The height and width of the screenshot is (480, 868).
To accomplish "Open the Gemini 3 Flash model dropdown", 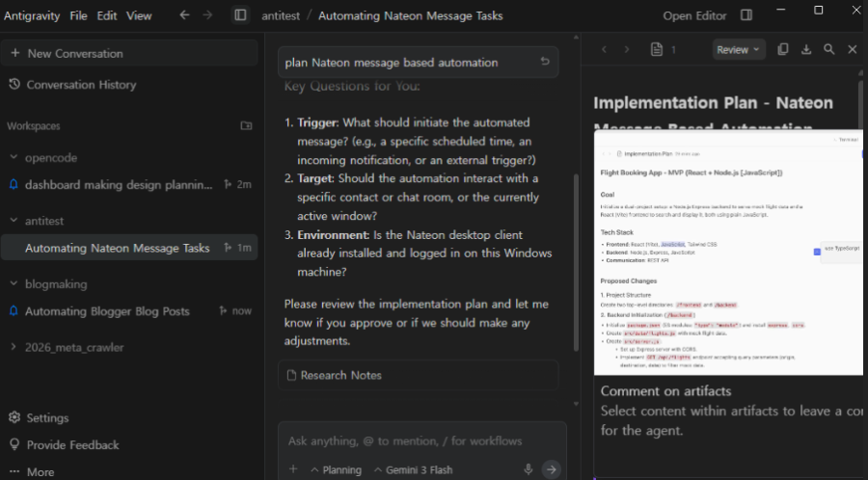I will coord(413,470).
